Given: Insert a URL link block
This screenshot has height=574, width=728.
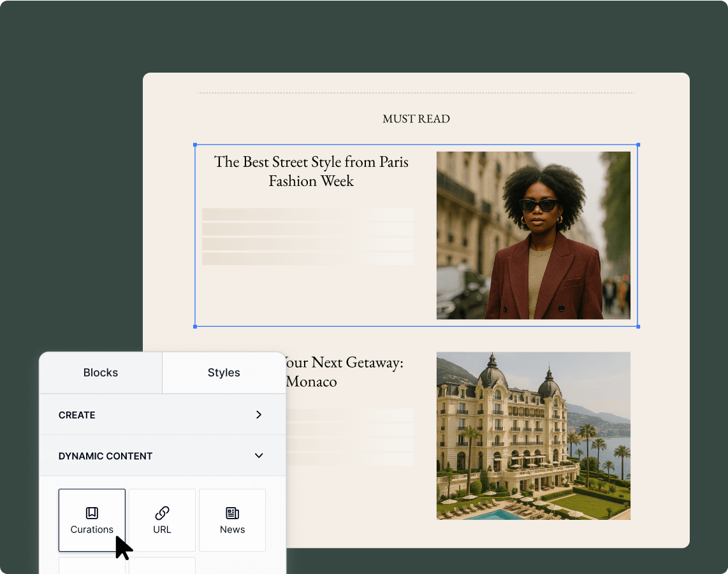Looking at the screenshot, I should tap(162, 520).
